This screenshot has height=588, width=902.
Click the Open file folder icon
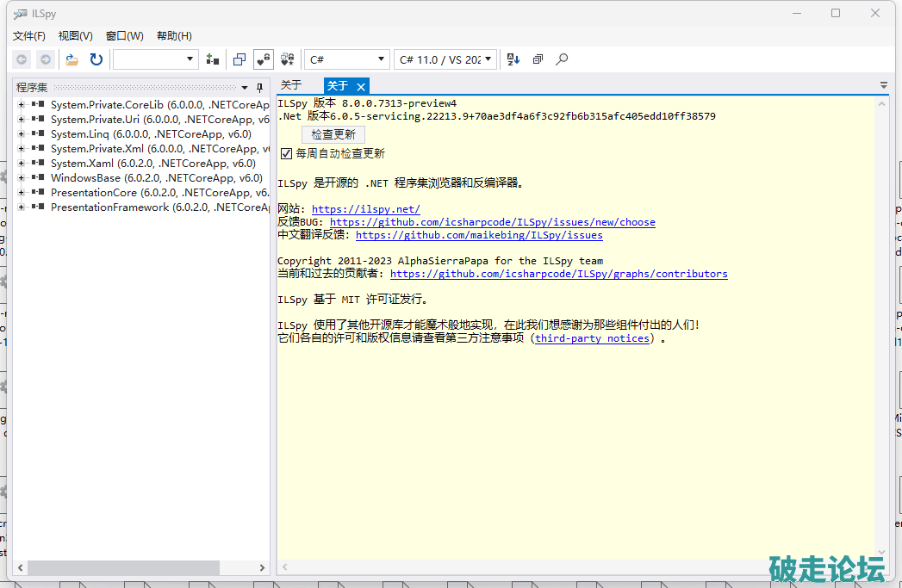point(72,59)
